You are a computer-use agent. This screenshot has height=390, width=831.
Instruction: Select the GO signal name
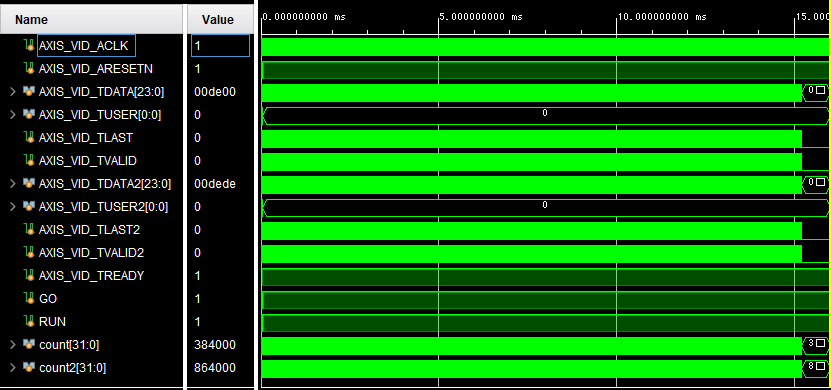tap(48, 299)
